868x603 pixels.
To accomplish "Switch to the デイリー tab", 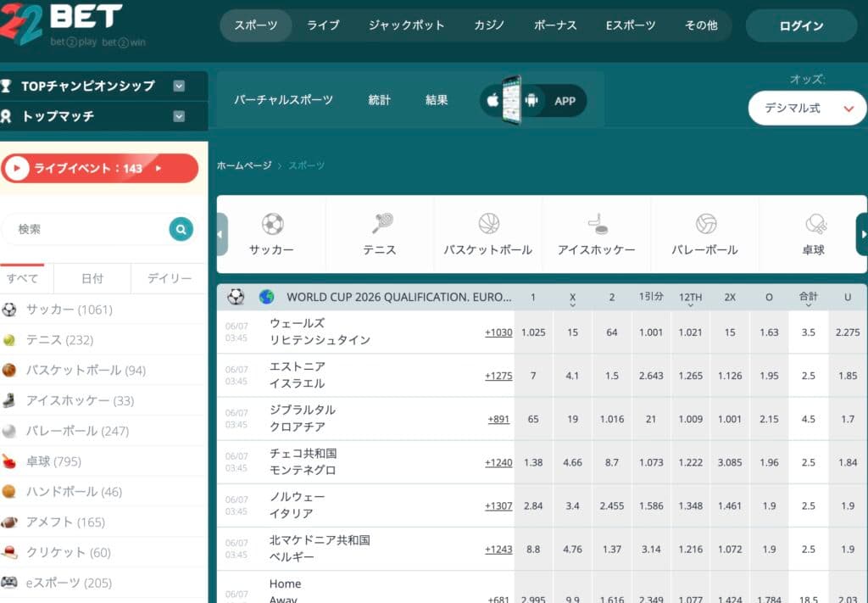I will 170,278.
